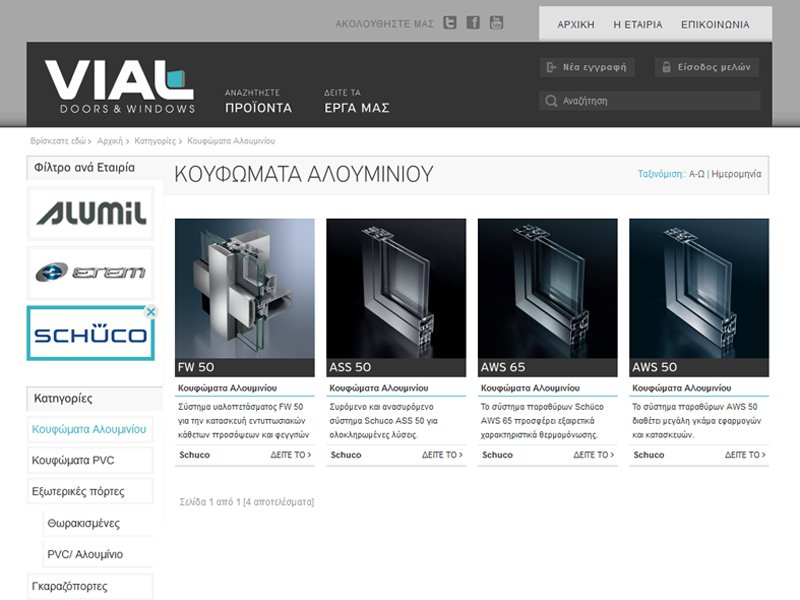Click ΔΕΙΤΕ ΤΟ under AWS 65
Image resolution: width=800 pixels, height=600 pixels.
(594, 455)
